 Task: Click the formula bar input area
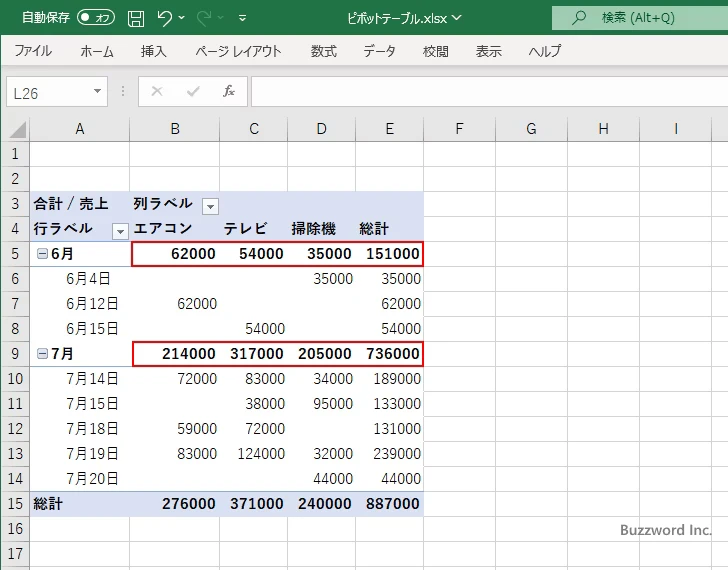489,92
